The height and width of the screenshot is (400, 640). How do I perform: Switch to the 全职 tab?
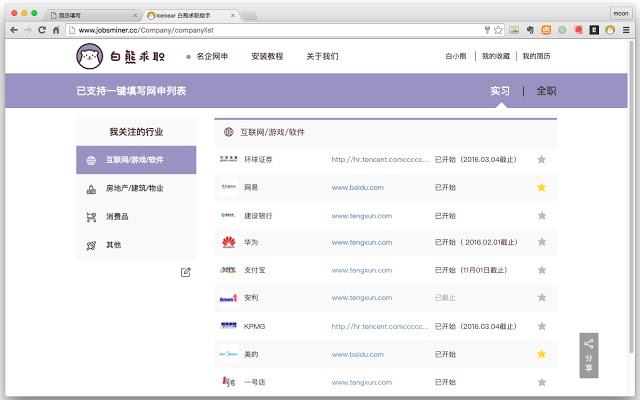(x=546, y=91)
